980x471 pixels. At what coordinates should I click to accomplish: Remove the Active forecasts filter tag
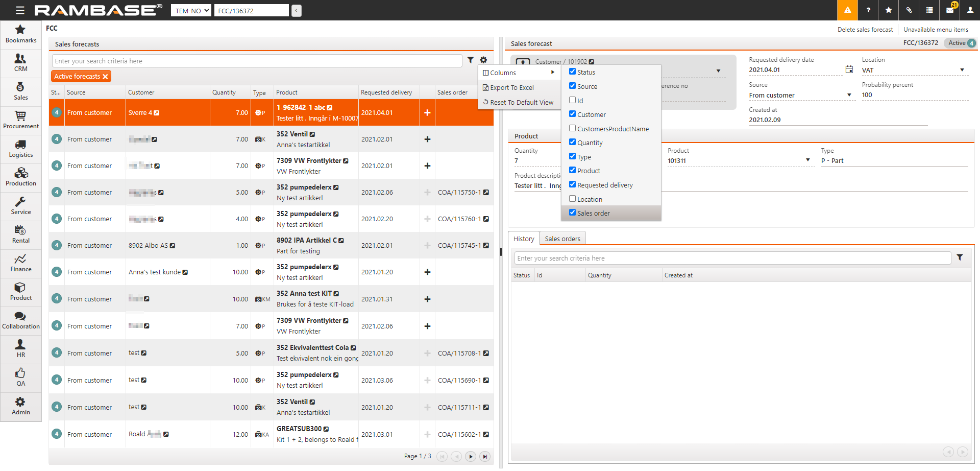point(105,77)
